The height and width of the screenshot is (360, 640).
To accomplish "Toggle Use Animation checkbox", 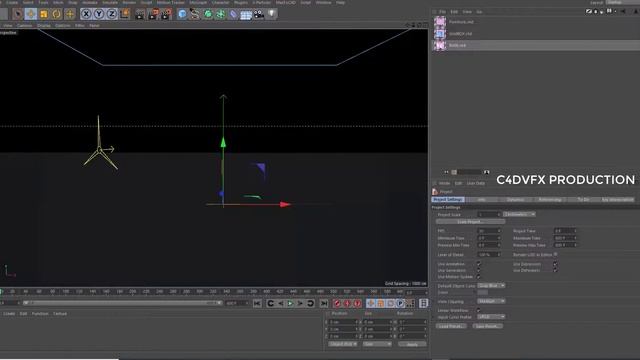I will tap(479, 264).
